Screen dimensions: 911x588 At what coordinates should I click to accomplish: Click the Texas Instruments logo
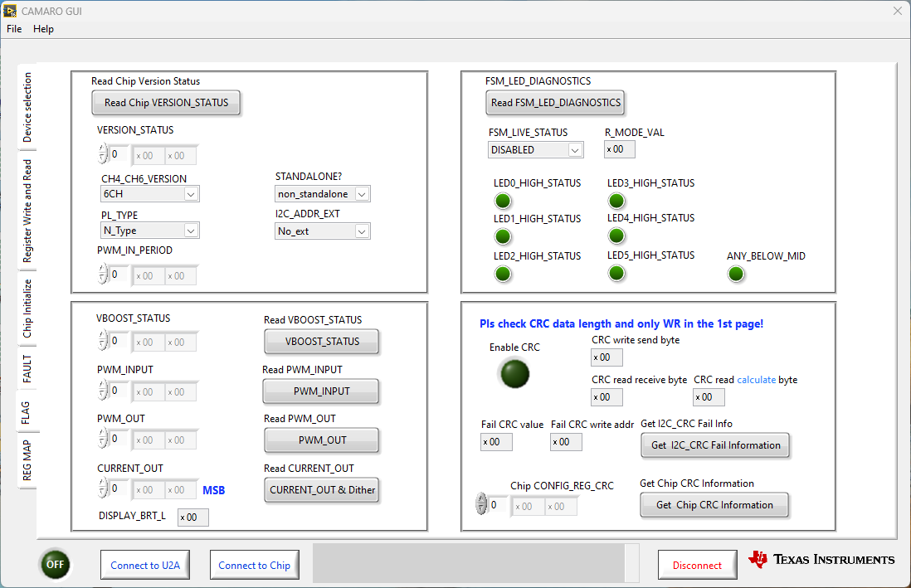(x=821, y=559)
